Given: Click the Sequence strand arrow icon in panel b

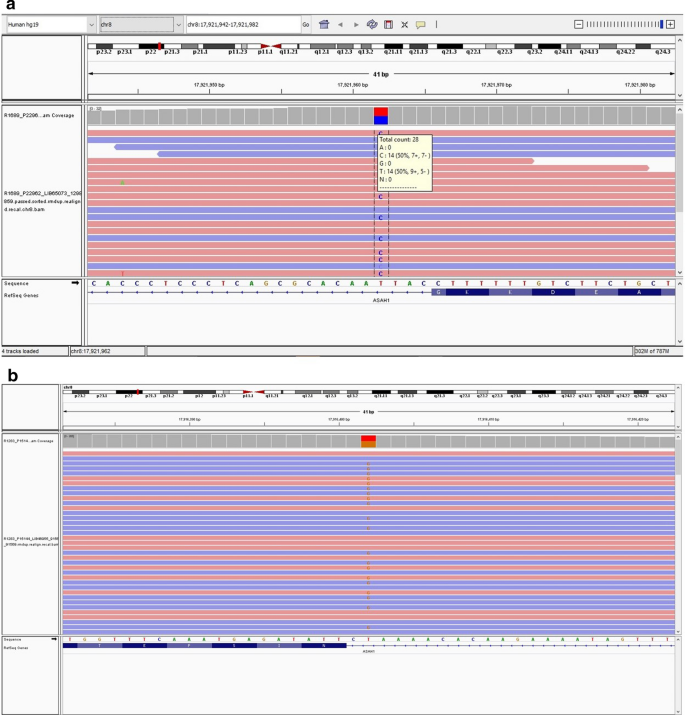Looking at the screenshot, I should 54,639.
